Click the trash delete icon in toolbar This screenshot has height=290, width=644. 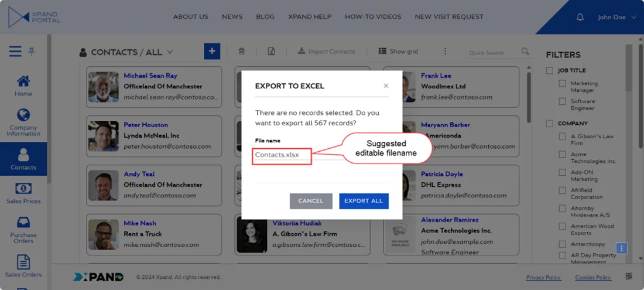[242, 52]
